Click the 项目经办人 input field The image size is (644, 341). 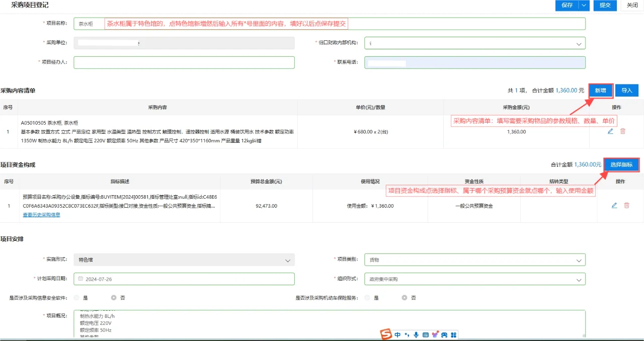pyautogui.click(x=184, y=62)
